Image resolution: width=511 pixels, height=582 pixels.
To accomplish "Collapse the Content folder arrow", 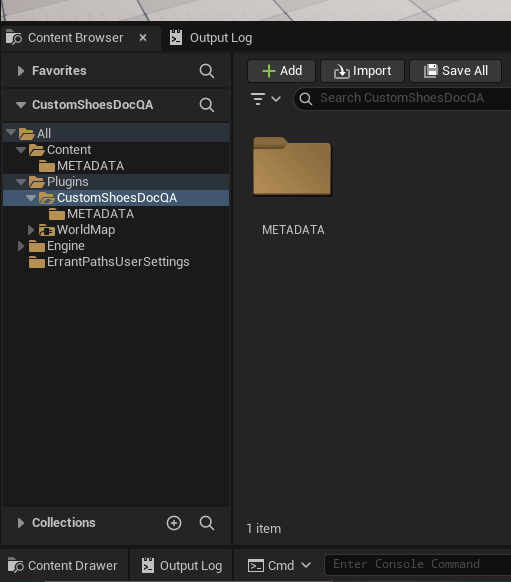I will [21, 150].
